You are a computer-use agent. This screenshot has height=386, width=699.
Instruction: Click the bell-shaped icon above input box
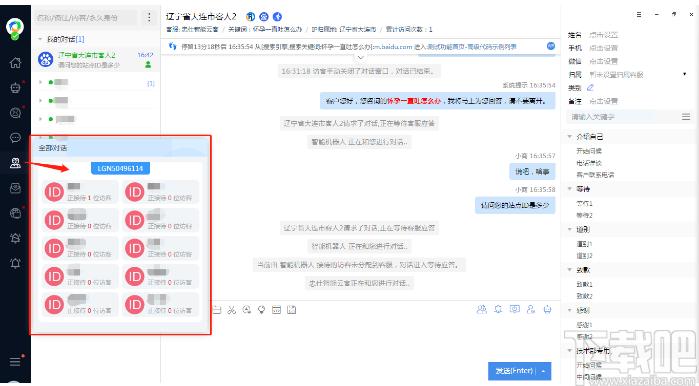(x=498, y=309)
